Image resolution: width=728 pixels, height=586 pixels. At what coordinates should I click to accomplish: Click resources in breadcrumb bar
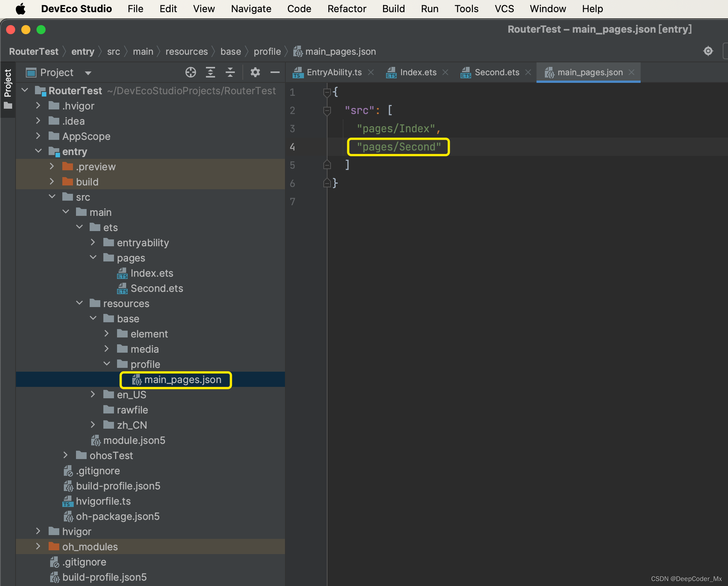(x=187, y=51)
